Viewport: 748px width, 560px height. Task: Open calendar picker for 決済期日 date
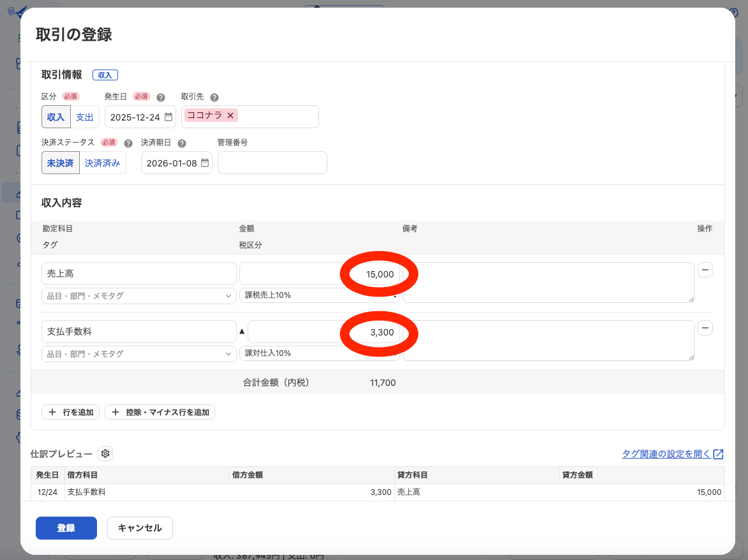point(205,163)
